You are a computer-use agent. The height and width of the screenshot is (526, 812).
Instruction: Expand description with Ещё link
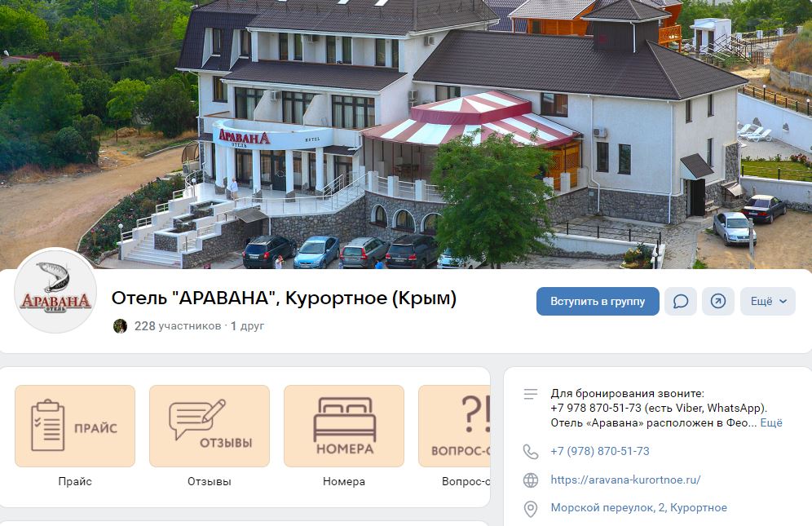point(771,423)
